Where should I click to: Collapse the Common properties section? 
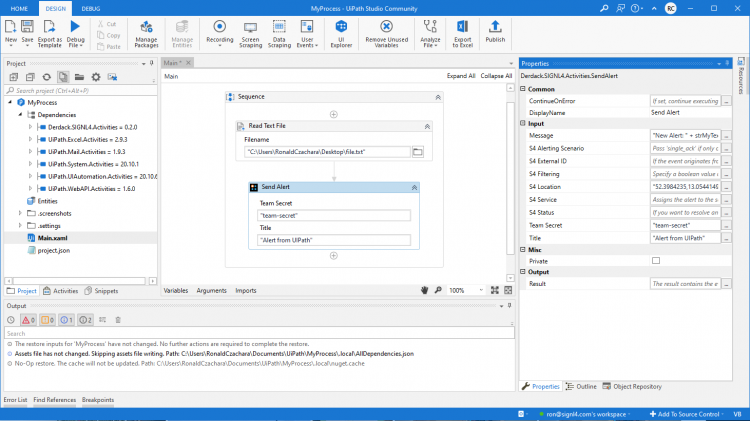pos(523,89)
